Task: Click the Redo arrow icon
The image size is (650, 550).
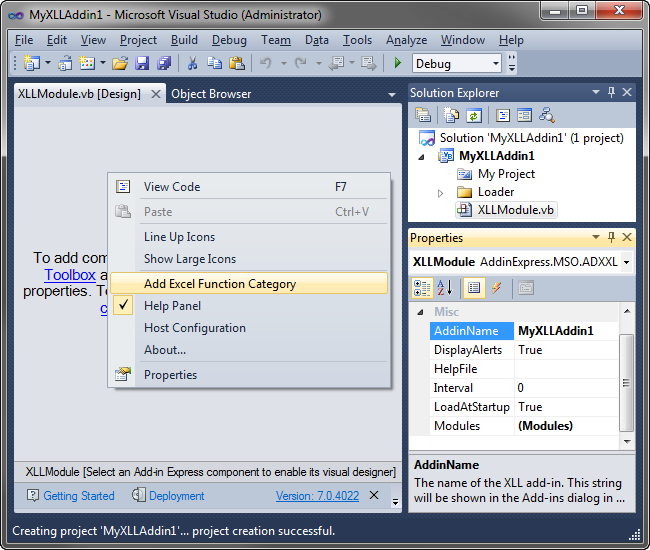Action: point(301,63)
